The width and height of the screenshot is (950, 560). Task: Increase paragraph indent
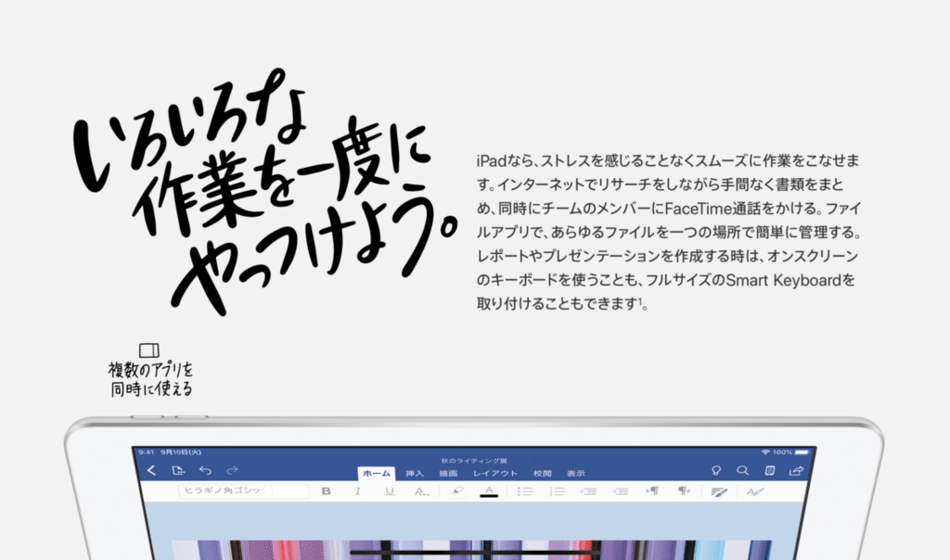[620, 491]
